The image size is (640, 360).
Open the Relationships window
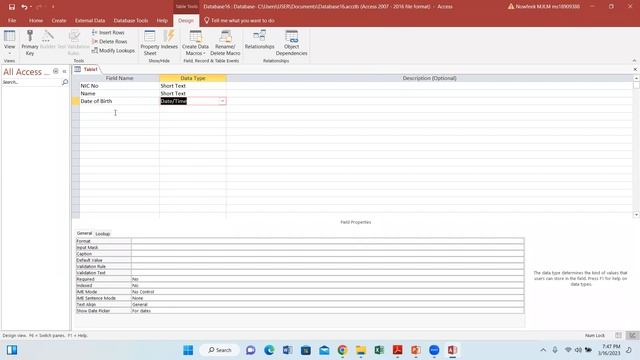(260, 40)
